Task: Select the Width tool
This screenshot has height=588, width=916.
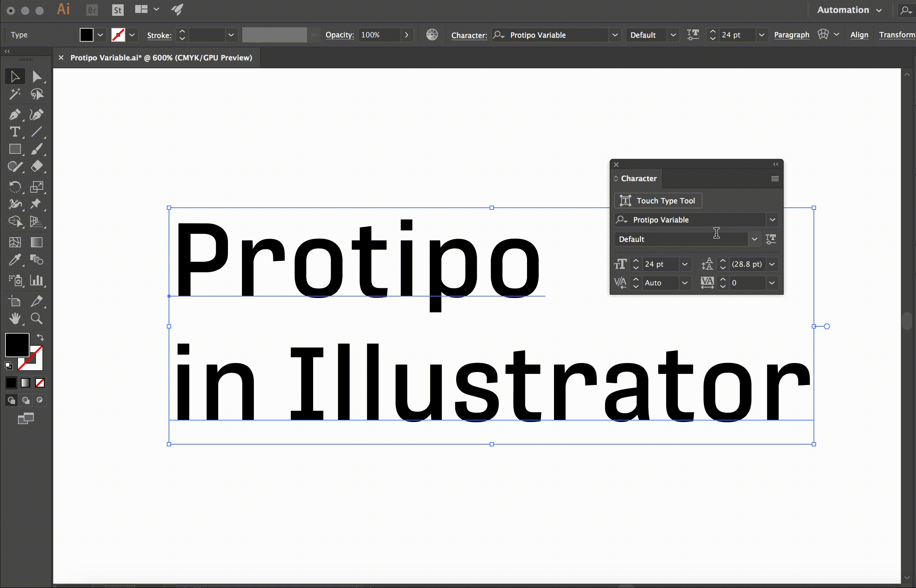Action: click(15, 204)
